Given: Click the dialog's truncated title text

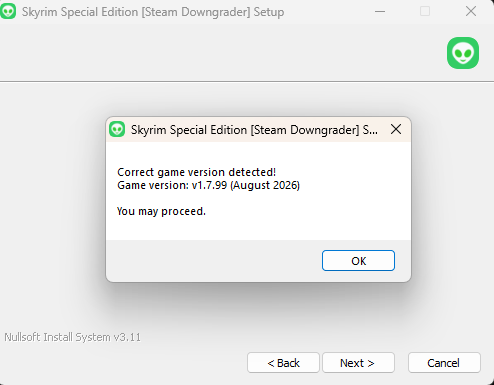Looking at the screenshot, I should 254,130.
